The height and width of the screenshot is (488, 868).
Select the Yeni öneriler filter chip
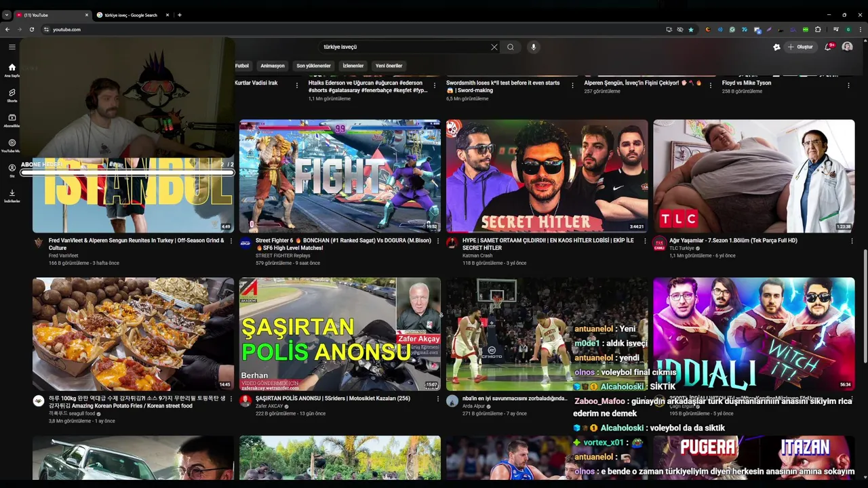pos(389,66)
